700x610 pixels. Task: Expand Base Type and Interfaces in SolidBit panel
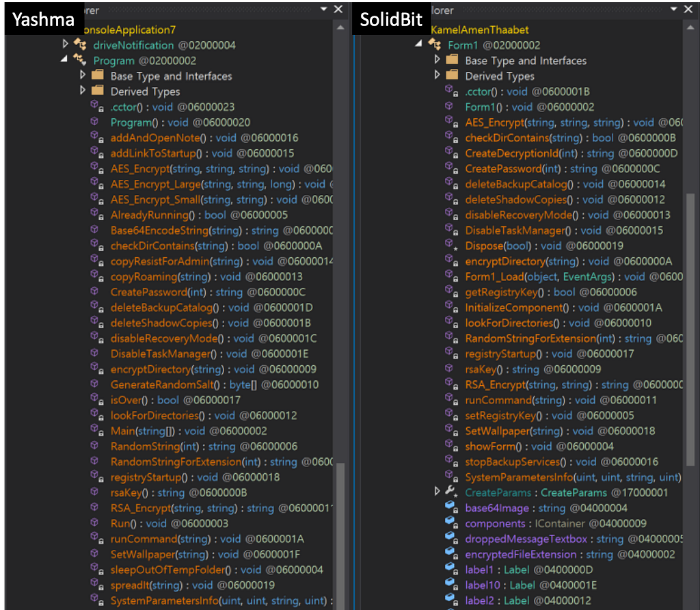click(x=437, y=59)
